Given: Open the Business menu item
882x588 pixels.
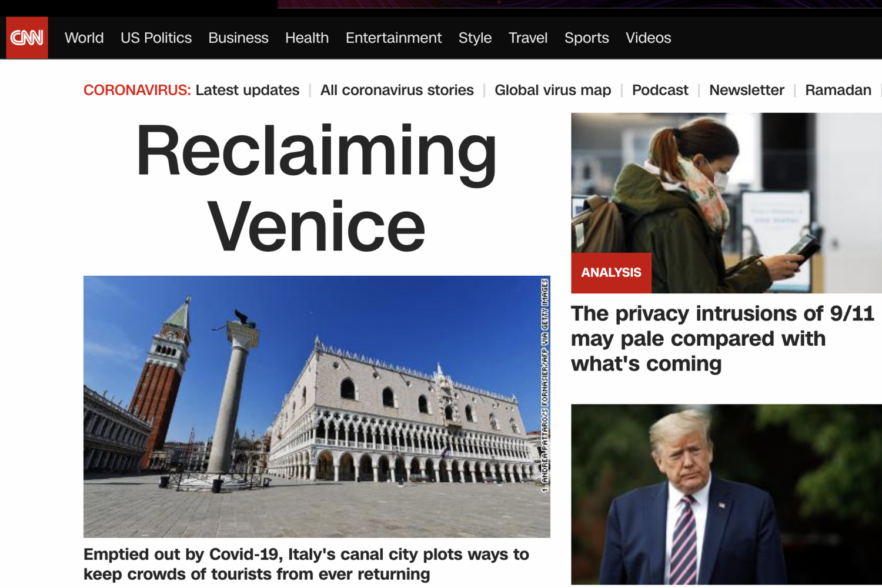Looking at the screenshot, I should [238, 38].
